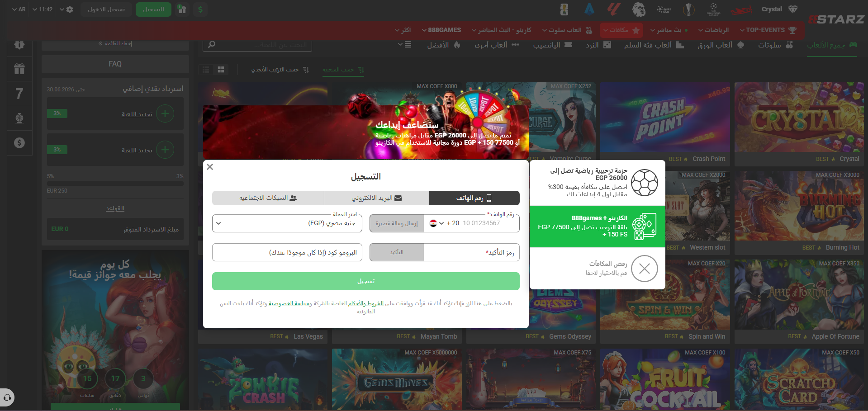Select the ألعاب أخرى other games tab
The width and height of the screenshot is (868, 411).
(497, 45)
